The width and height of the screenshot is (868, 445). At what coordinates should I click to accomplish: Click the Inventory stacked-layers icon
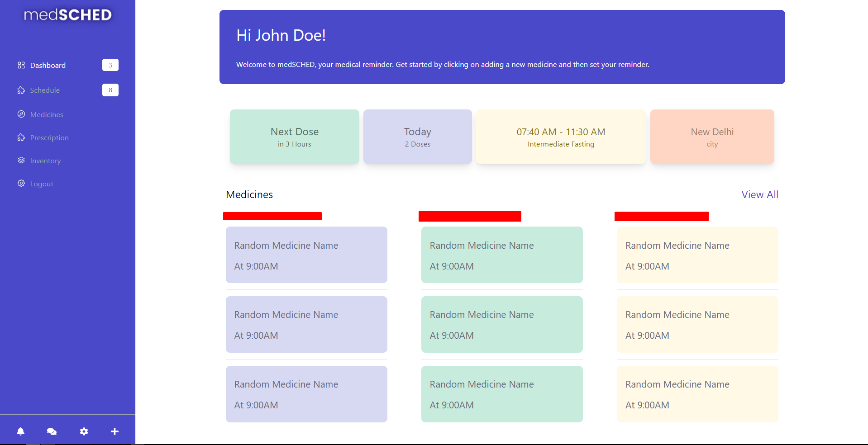coord(21,160)
